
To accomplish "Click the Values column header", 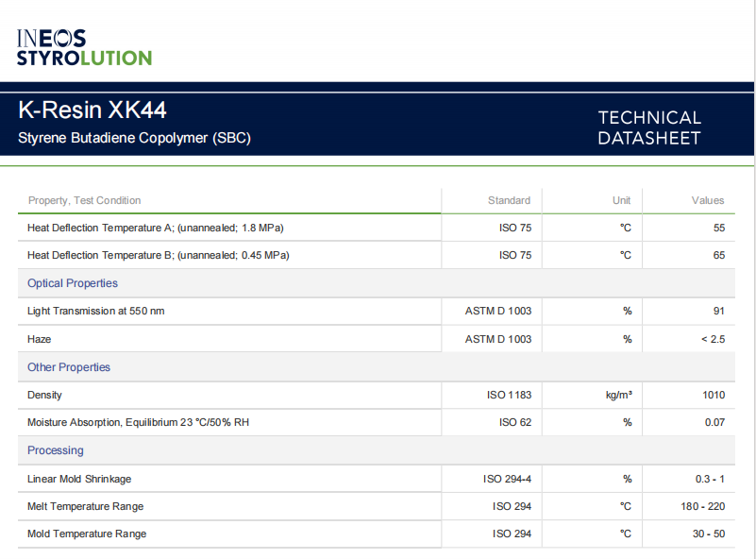I will 708,200.
